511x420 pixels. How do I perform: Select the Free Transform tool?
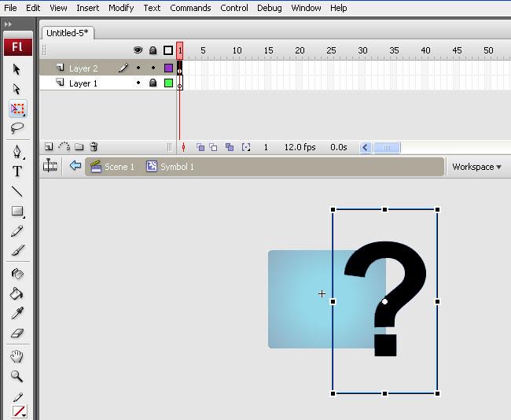[x=17, y=109]
